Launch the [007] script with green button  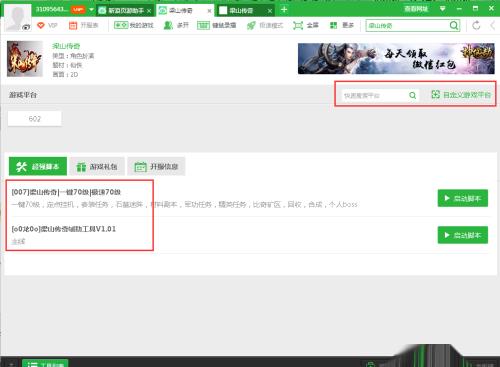pos(463,198)
